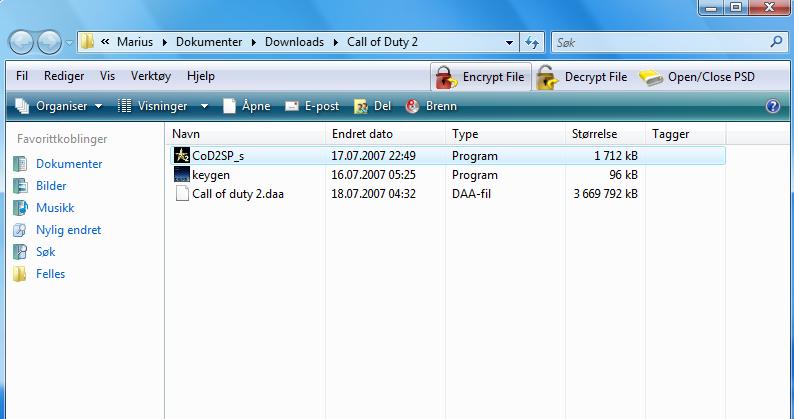This screenshot has height=419, width=794.
Task: Select the keygen program file
Action: (211, 175)
